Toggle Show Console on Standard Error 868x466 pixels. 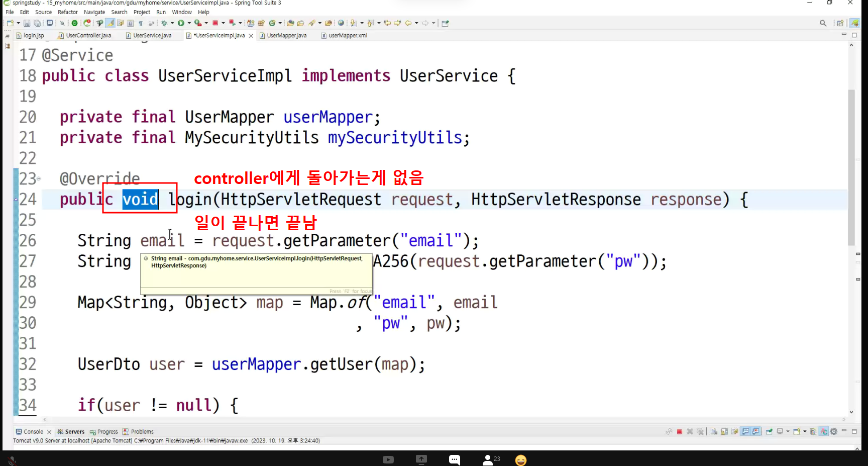click(x=756, y=431)
